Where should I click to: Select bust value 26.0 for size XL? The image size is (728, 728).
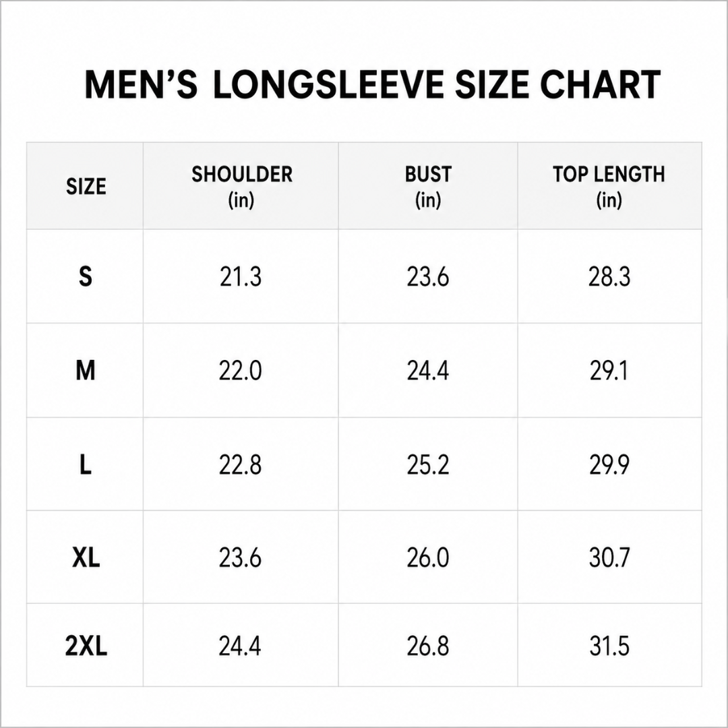click(427, 557)
